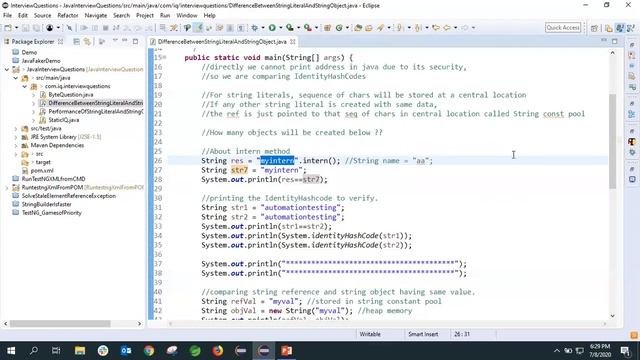The image size is (640, 360).
Task: Open the Run button dropdown arrow
Action: click(280, 28)
